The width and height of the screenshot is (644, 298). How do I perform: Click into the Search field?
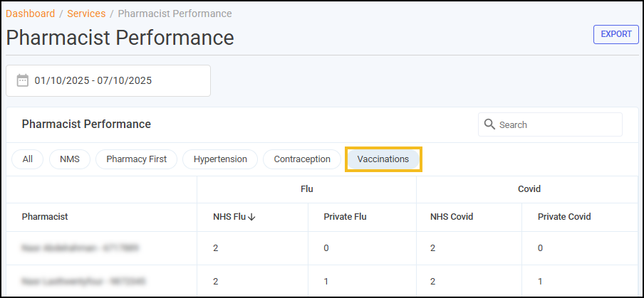556,124
